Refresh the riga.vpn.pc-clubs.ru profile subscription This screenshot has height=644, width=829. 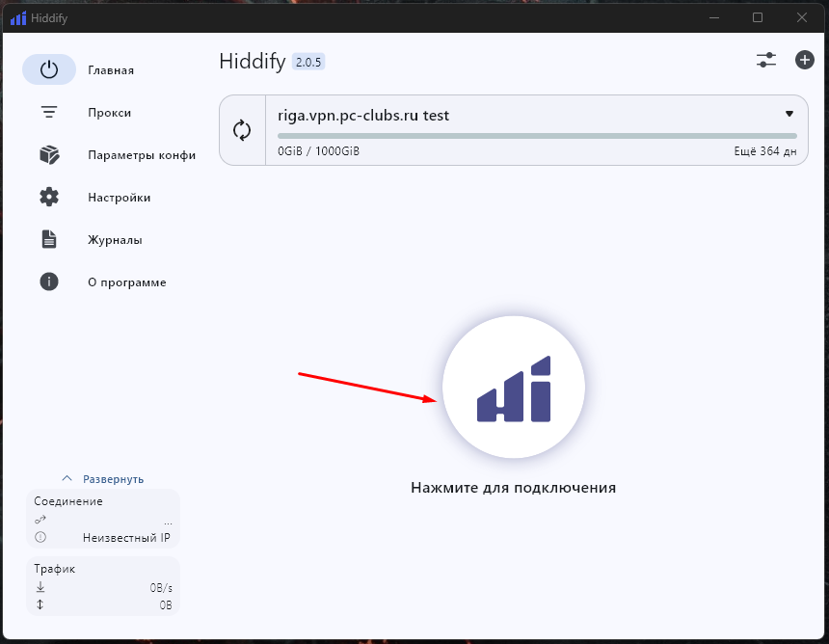click(x=242, y=130)
